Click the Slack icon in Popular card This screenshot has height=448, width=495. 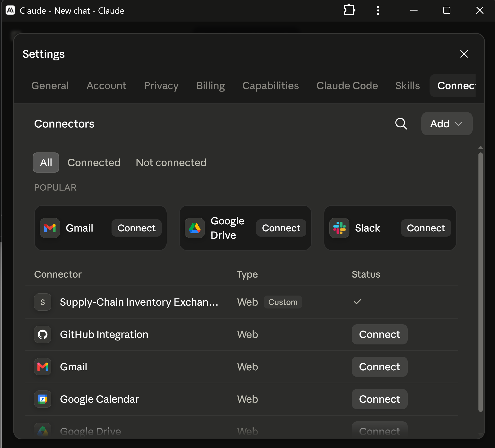pyautogui.click(x=339, y=228)
